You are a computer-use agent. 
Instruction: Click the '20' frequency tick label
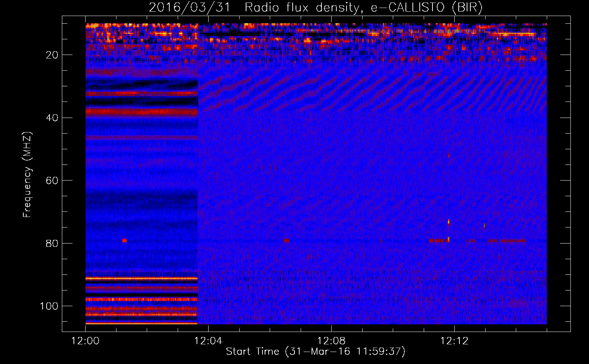tap(52, 55)
